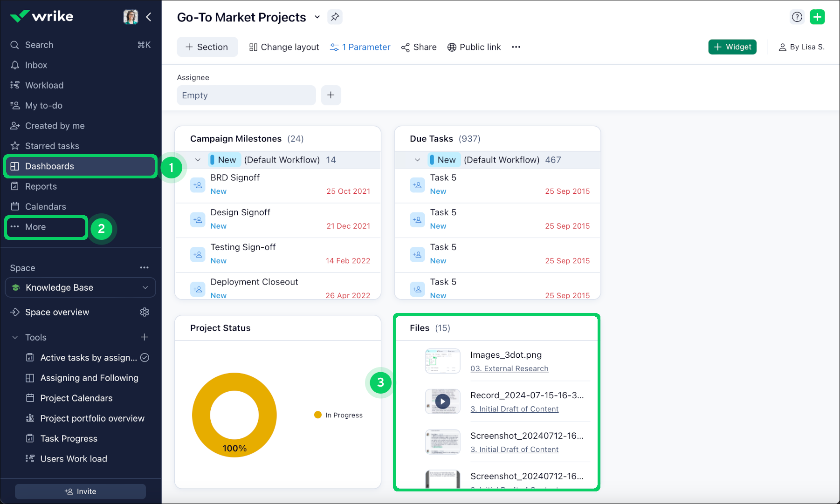Click the Assignee Empty filter field
Image resolution: width=840 pixels, height=504 pixels.
point(246,95)
